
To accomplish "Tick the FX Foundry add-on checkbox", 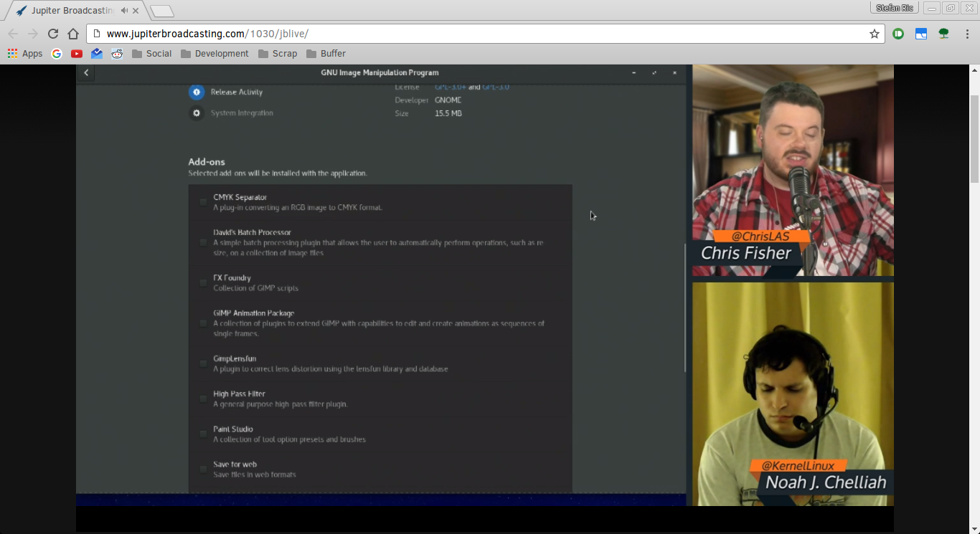I will coord(203,282).
